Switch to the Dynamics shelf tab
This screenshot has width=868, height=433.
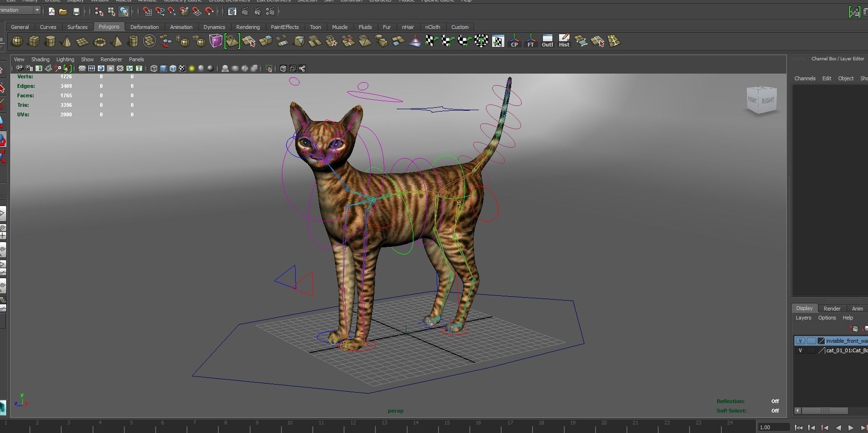[x=214, y=27]
